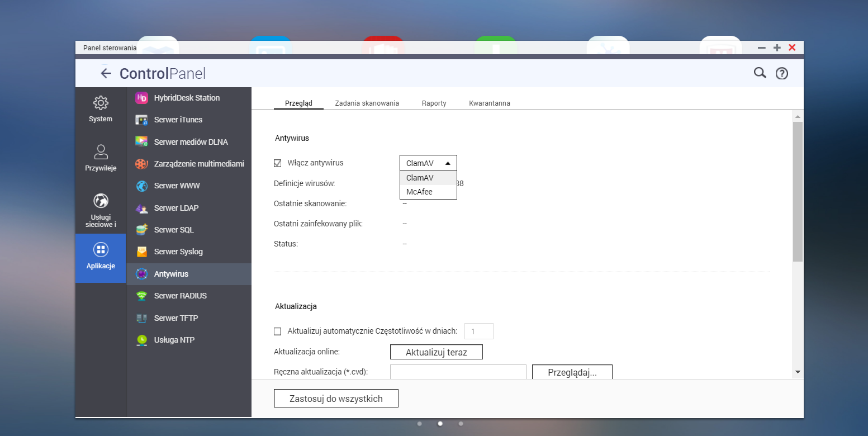Collapse the ClamAV antivirus dropdown
Viewport: 868px width, 436px height.
(428, 163)
